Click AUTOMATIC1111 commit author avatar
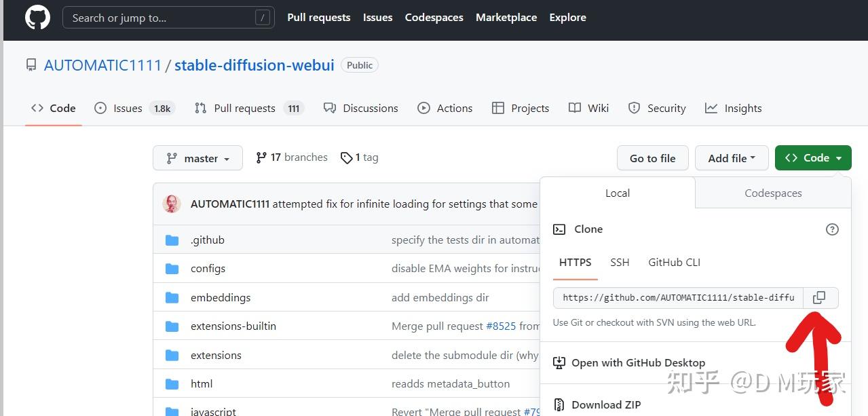Screen dimensions: 868x416 tap(172, 204)
